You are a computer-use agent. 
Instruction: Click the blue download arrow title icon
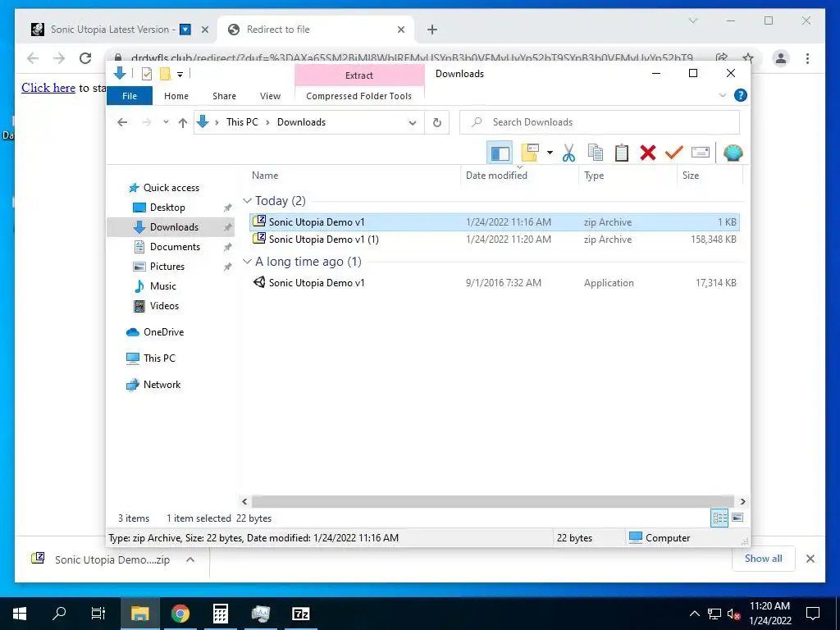120,73
